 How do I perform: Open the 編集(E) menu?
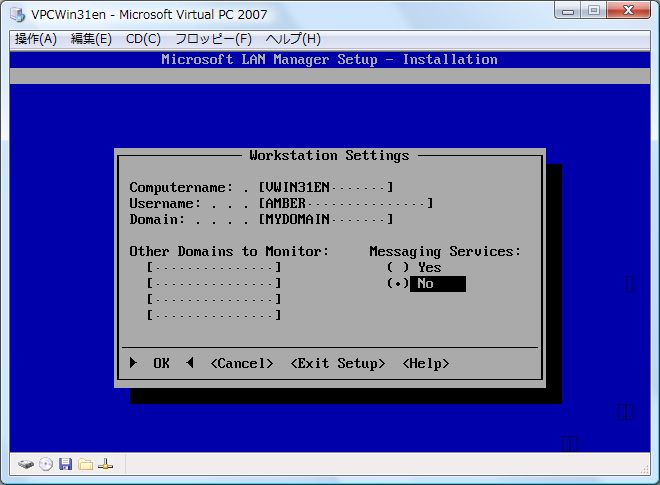tap(91, 39)
